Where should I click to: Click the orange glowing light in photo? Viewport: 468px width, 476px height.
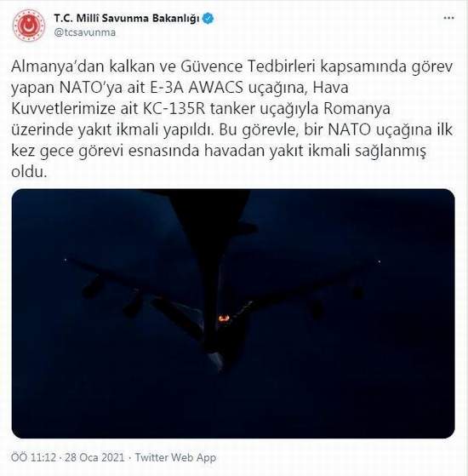point(224,318)
